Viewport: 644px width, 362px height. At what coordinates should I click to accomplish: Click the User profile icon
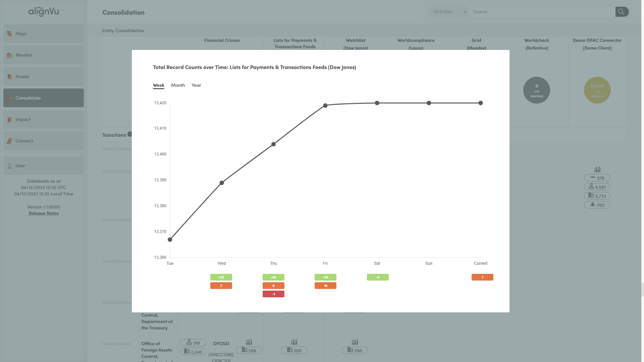tap(10, 166)
